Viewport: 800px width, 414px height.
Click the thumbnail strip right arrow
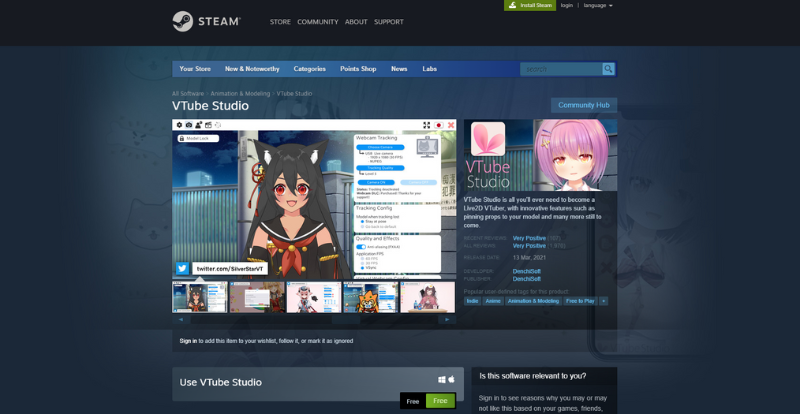point(447,320)
